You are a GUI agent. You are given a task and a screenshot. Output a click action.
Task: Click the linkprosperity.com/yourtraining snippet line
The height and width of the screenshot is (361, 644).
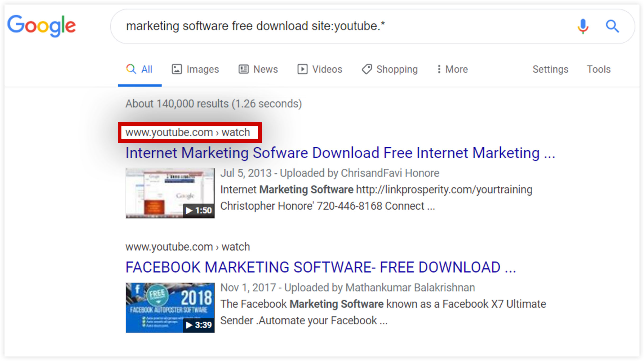(x=376, y=190)
